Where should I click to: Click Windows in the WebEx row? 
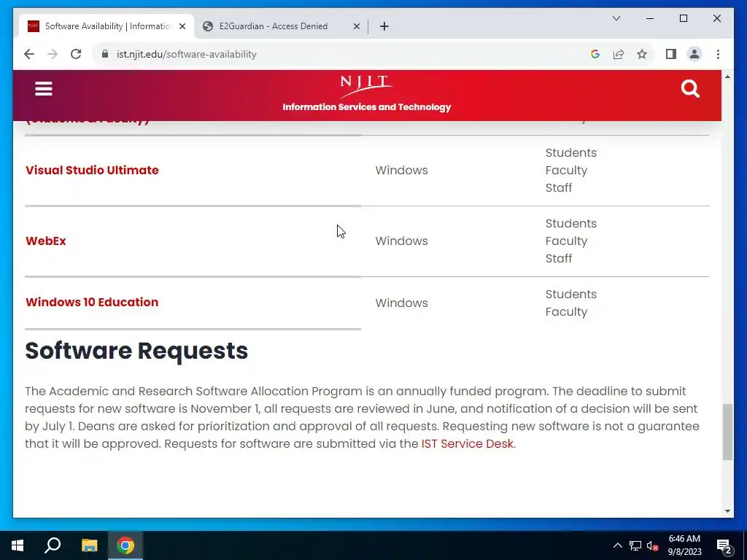[402, 241]
